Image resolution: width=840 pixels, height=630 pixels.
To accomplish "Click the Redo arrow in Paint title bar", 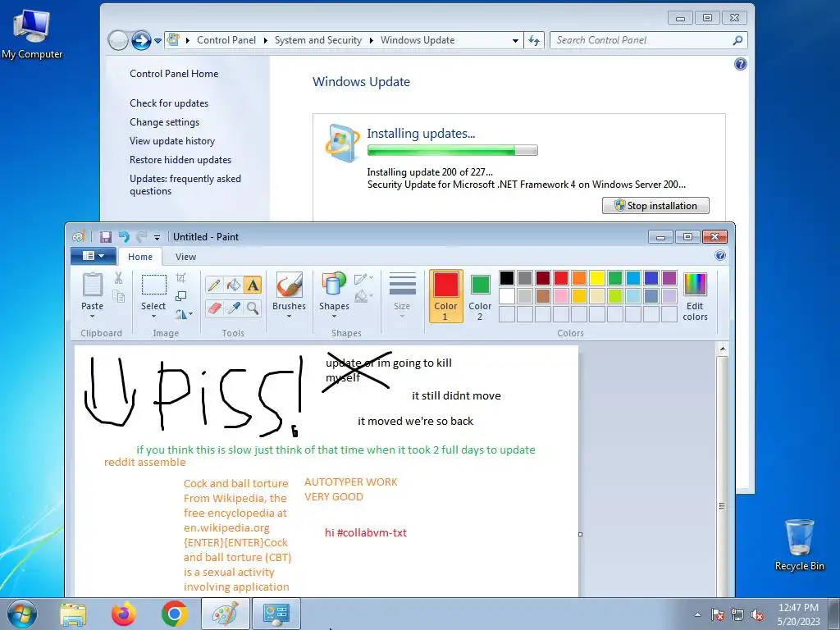I will [141, 237].
